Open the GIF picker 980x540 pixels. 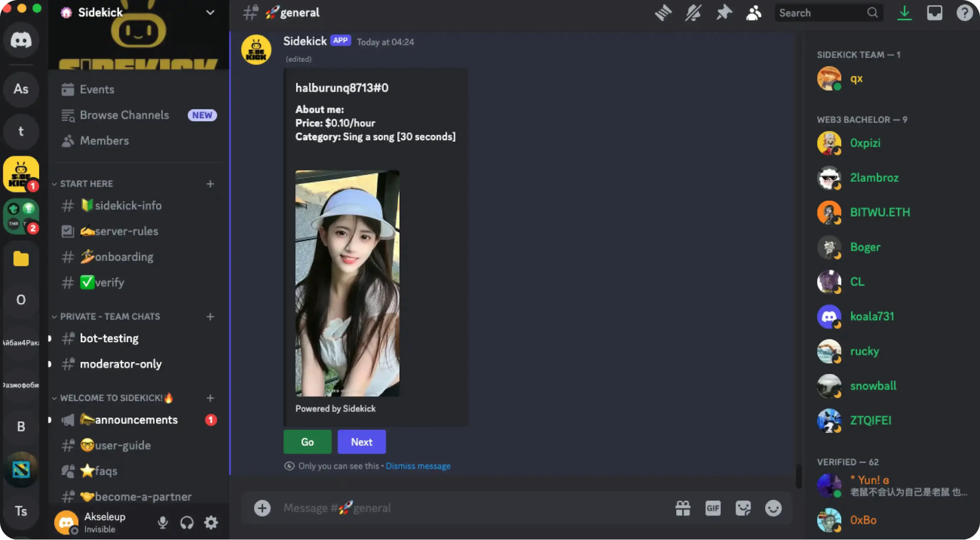(713, 508)
